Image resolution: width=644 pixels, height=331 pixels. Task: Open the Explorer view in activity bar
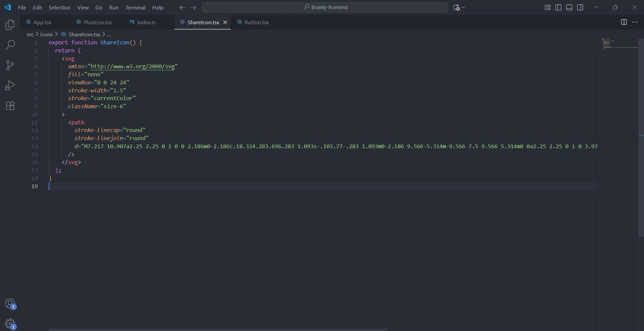[10, 25]
